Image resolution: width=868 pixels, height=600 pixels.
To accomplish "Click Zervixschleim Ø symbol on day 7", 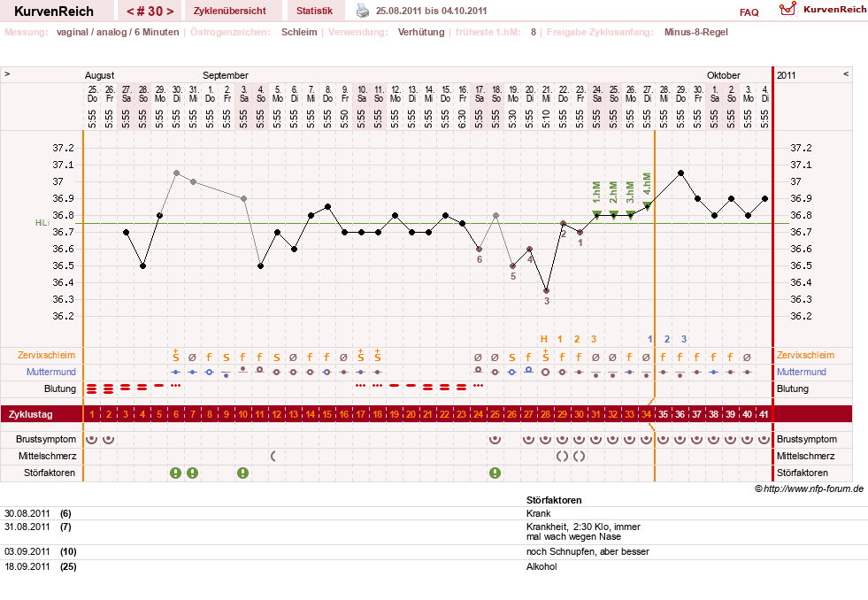I will pos(192,358).
